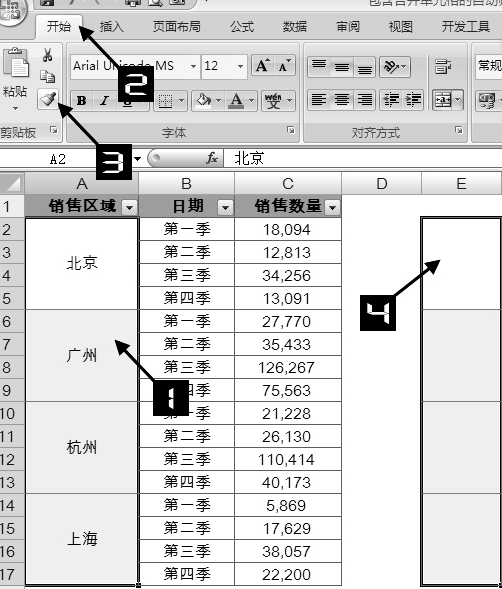Select the merged cell 广州
The height and width of the screenshot is (589, 502).
pos(82,355)
